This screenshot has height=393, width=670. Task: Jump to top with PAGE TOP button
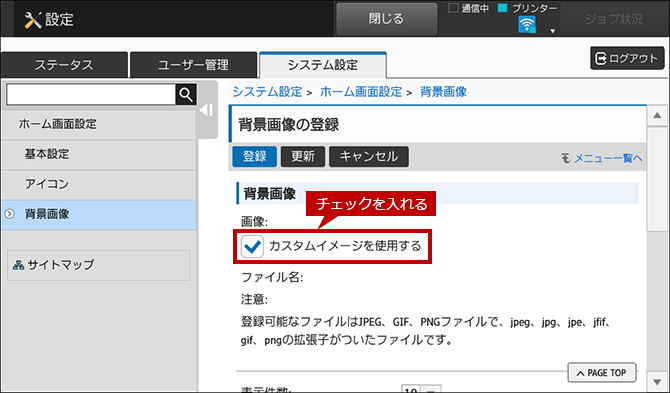(x=602, y=373)
